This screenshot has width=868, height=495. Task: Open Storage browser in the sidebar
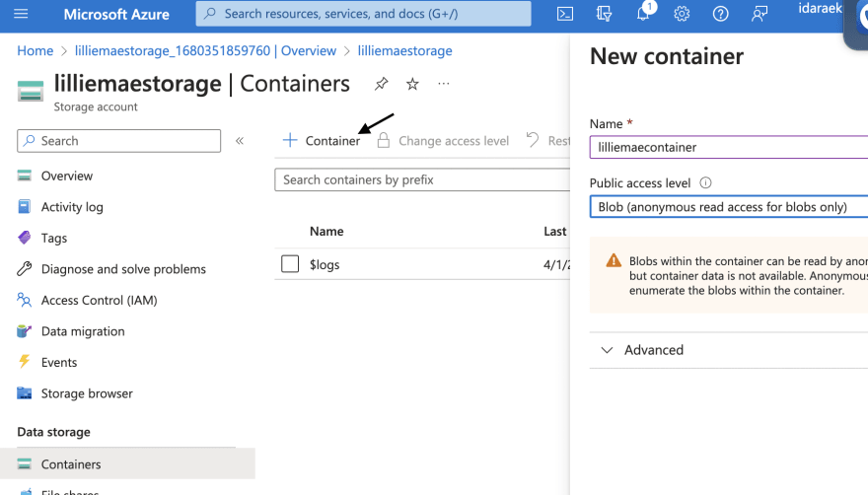(x=87, y=393)
